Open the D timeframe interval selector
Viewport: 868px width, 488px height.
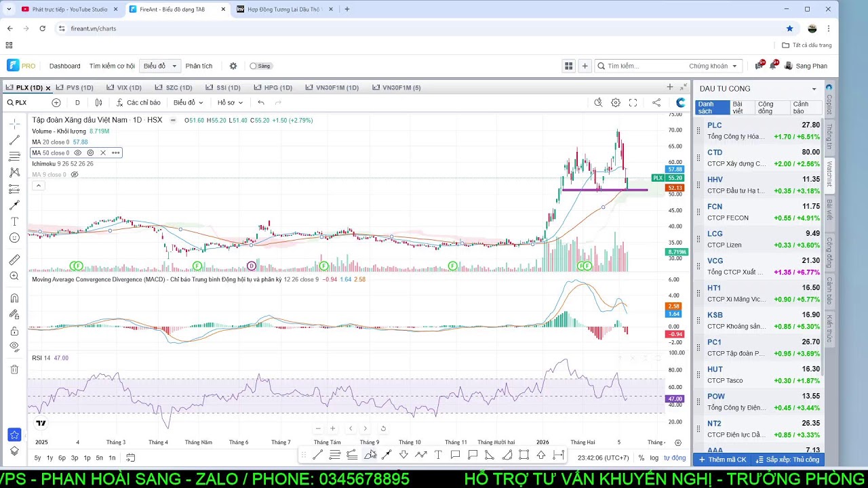click(x=77, y=102)
